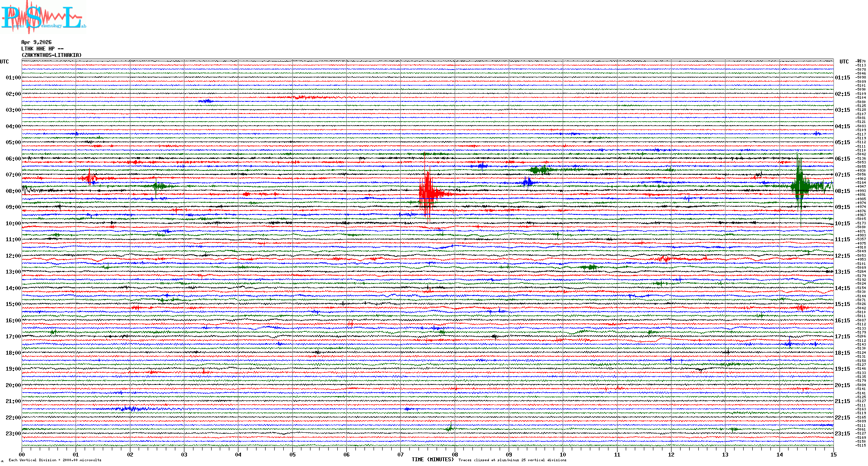Click the right UTC axis header
Screen dimensions: 868x466
(844, 62)
